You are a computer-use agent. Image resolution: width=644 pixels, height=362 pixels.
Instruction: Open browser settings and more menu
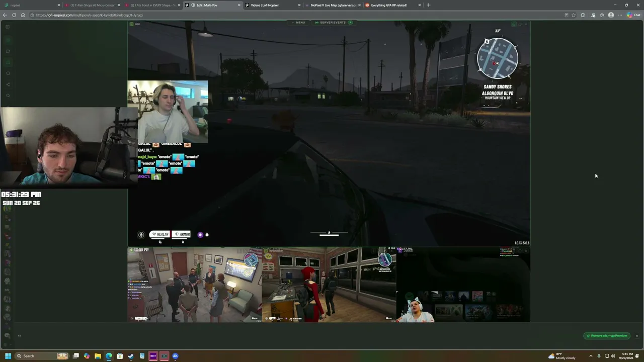click(620, 15)
